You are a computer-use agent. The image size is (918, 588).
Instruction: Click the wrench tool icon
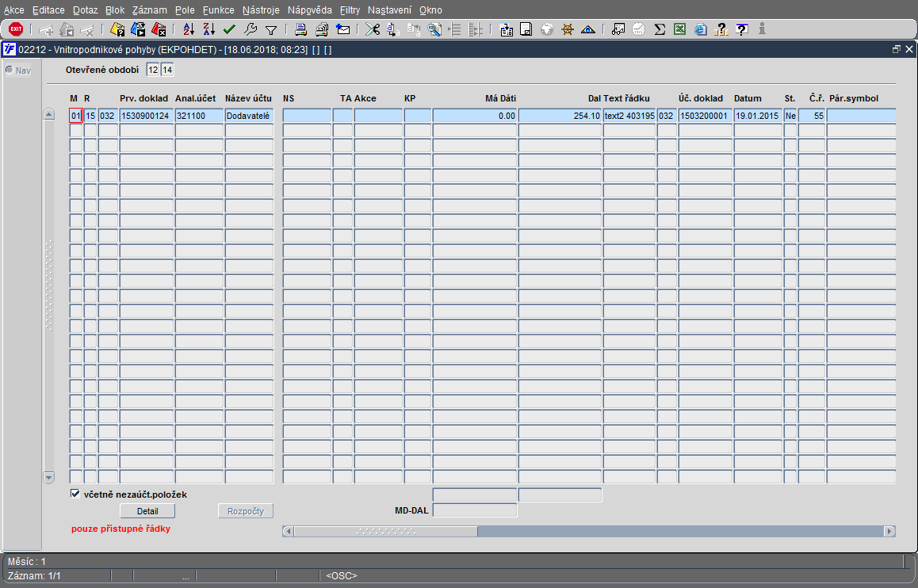click(x=250, y=29)
